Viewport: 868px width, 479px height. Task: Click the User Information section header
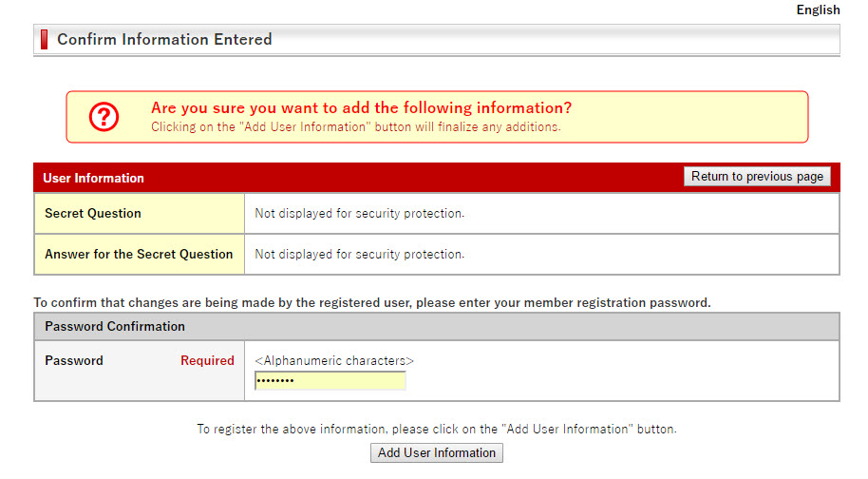point(94,178)
